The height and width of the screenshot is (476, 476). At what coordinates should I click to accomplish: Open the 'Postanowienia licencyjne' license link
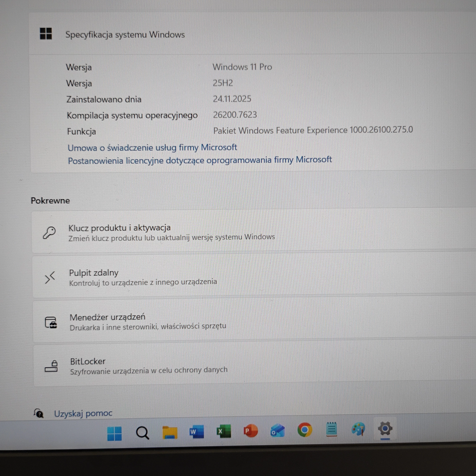(x=200, y=160)
